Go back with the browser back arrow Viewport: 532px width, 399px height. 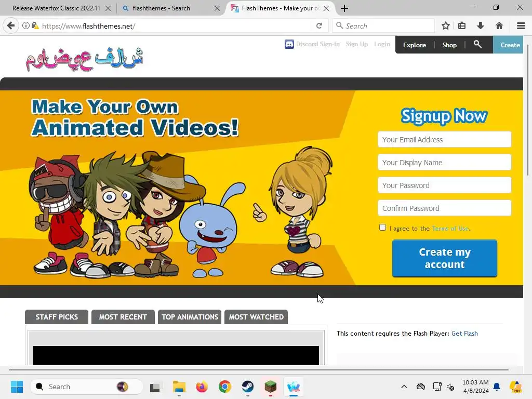(11, 26)
